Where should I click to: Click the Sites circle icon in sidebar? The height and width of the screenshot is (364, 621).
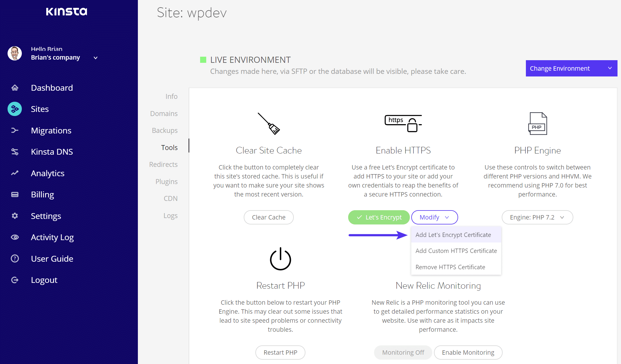(x=15, y=109)
